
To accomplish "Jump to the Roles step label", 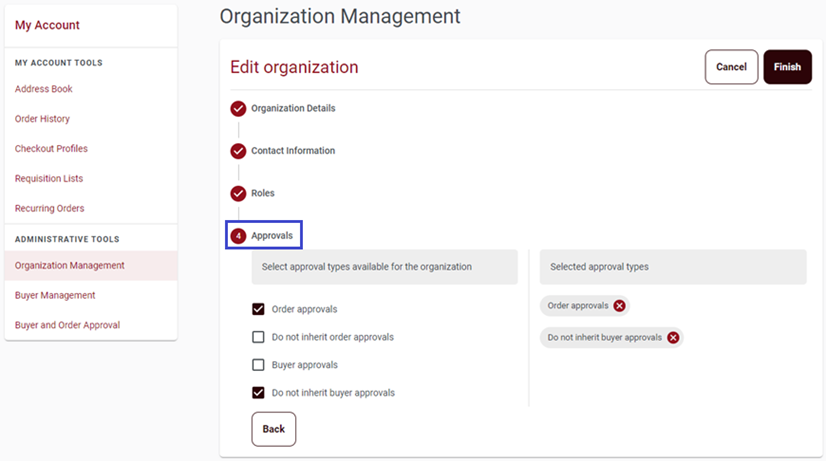I will click(263, 193).
